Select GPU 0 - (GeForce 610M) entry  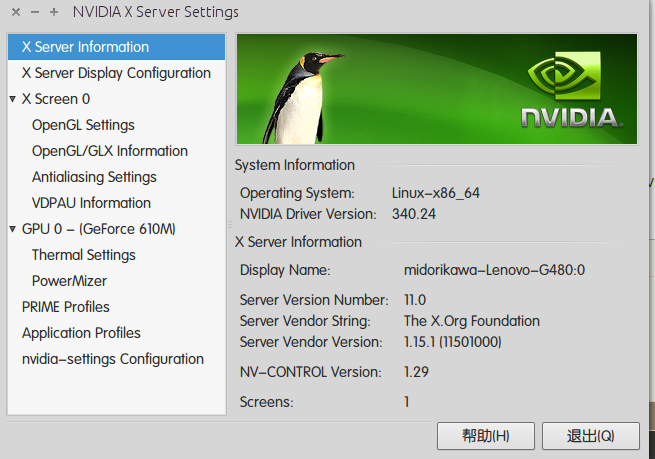[x=99, y=229]
